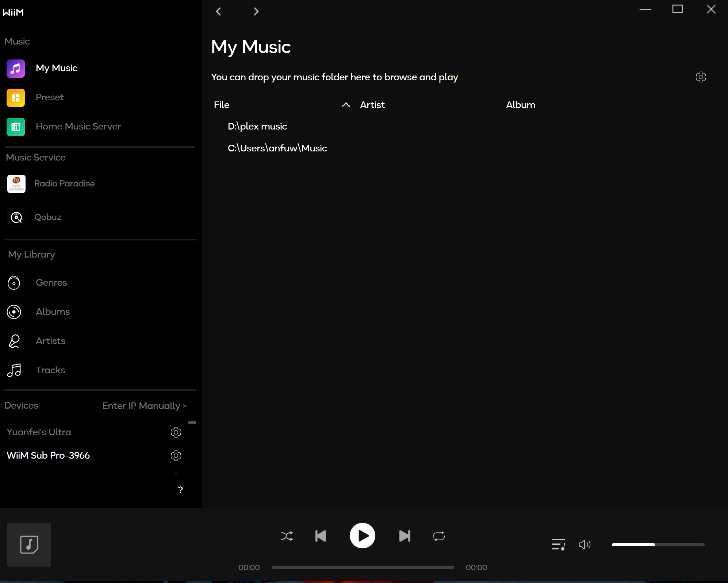Toggle shuffle playback mode
The width and height of the screenshot is (728, 583).
(287, 536)
